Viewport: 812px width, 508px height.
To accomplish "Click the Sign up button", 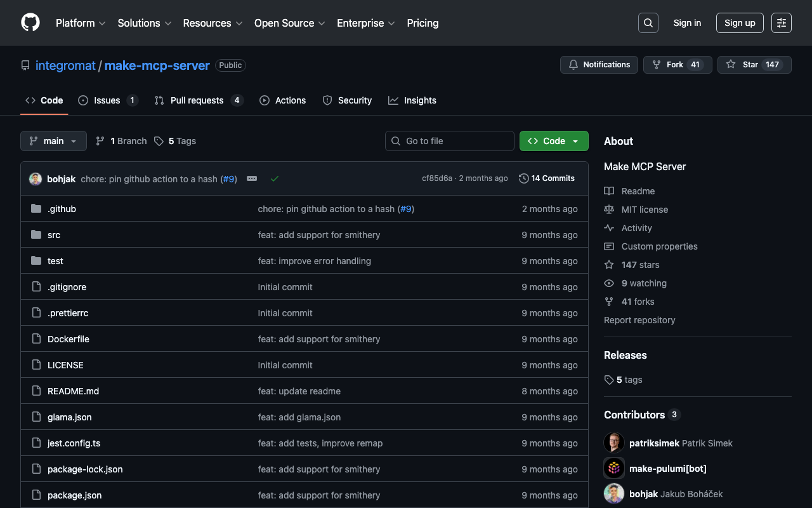I will [x=739, y=23].
